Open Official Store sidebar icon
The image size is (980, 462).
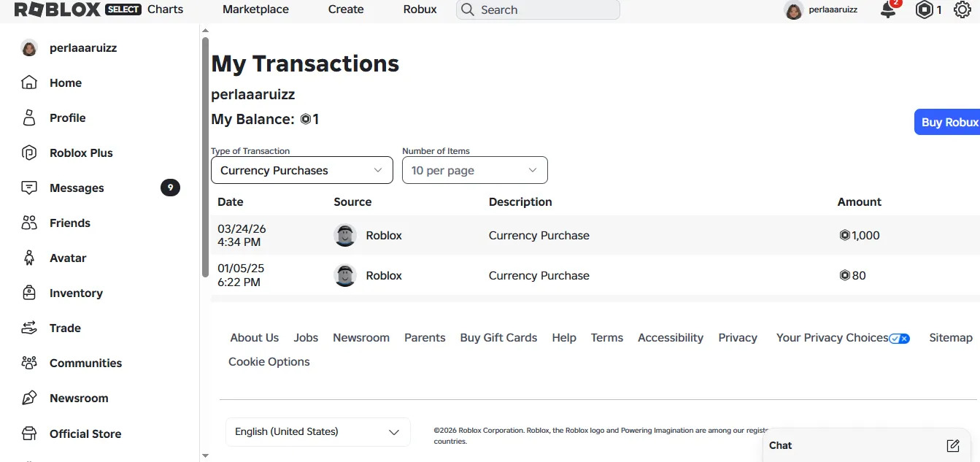29,434
